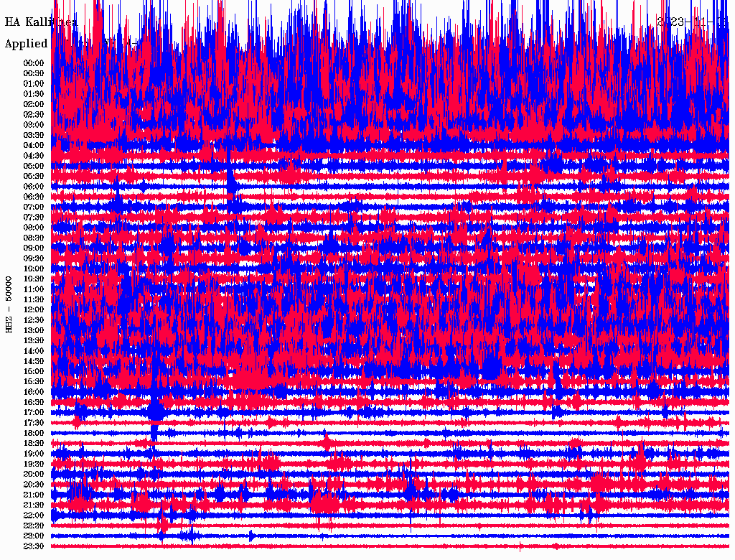735x560 pixels.
Task: Pick the 07:00 row label
Action: [x=34, y=207]
